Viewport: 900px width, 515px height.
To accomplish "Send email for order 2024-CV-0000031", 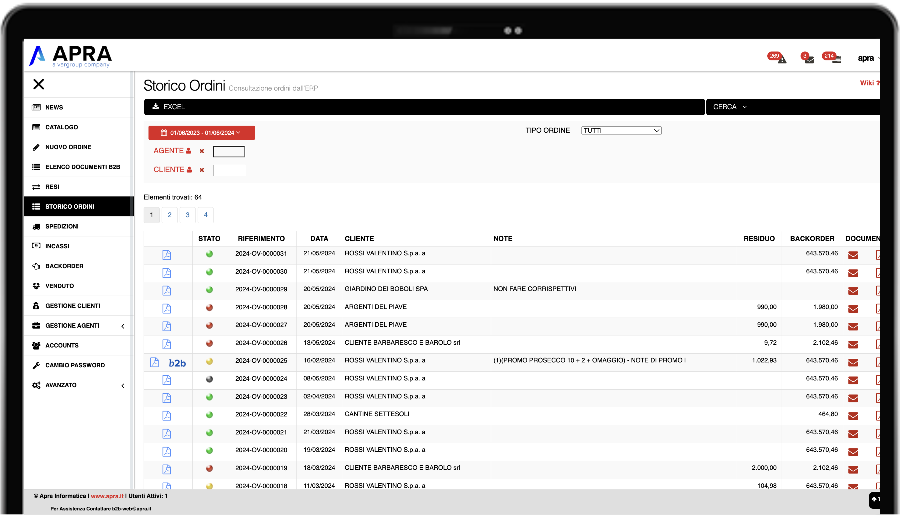I will 853,255.
